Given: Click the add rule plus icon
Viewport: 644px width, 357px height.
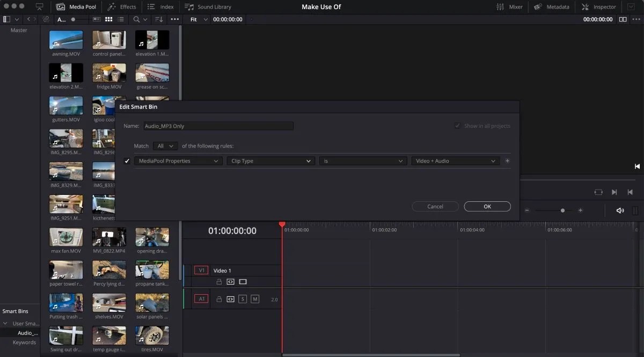Looking at the screenshot, I should (507, 161).
